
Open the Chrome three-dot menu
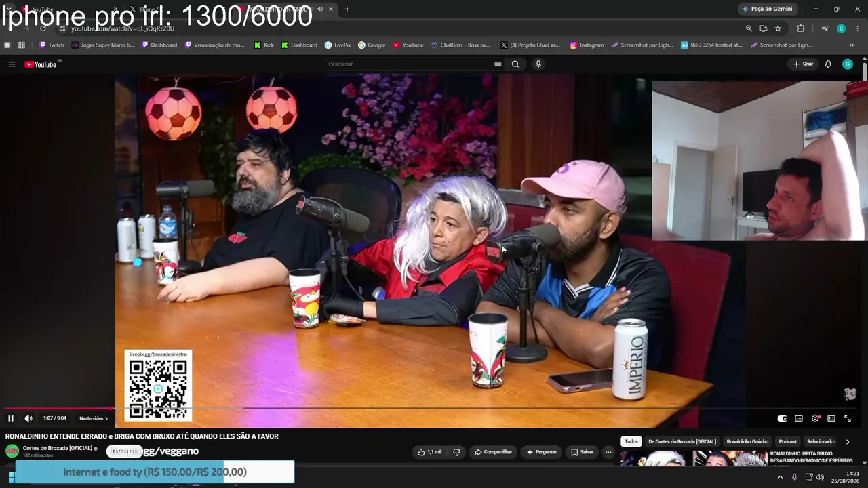(858, 28)
